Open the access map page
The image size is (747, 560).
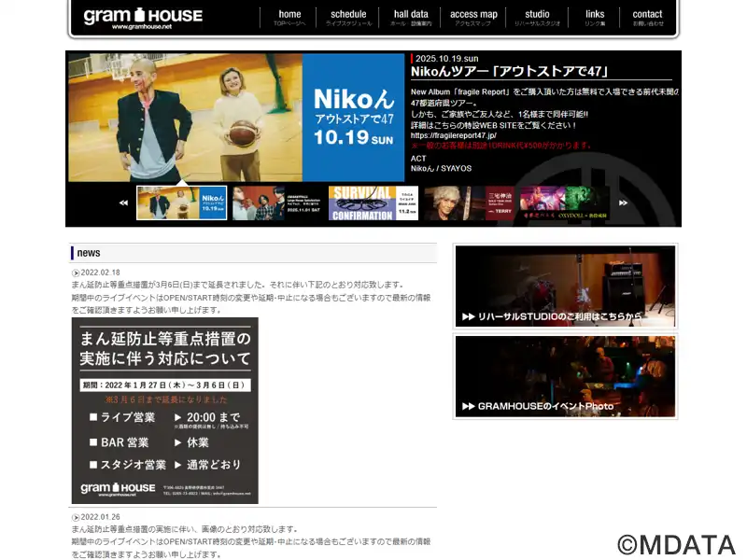click(473, 18)
